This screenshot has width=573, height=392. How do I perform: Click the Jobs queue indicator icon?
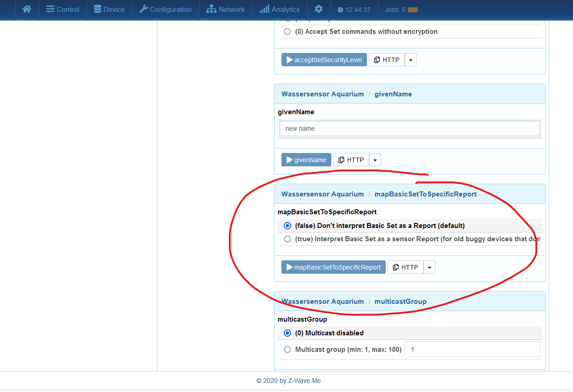click(412, 10)
